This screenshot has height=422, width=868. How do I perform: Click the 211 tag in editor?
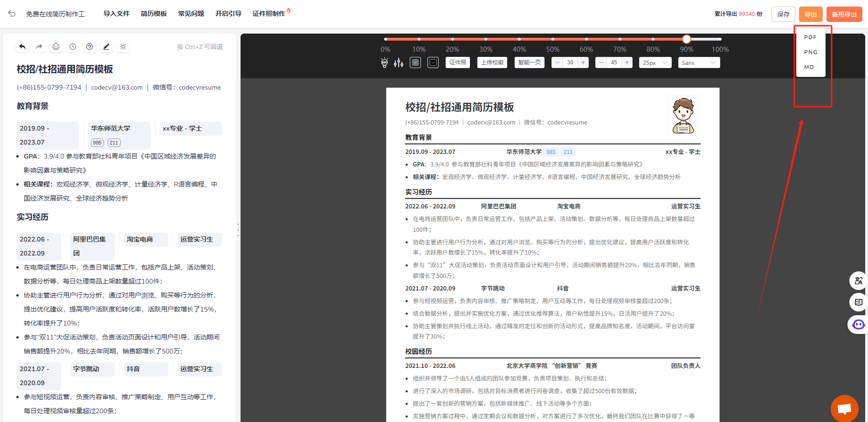click(x=114, y=143)
